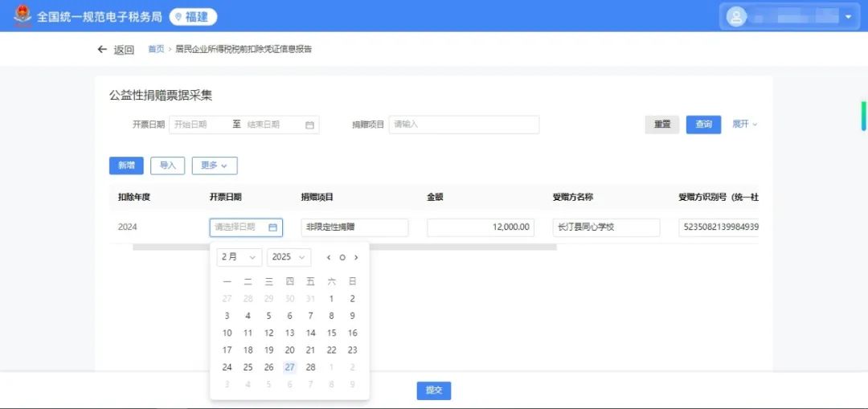Click the user avatar icon
The width and height of the screenshot is (868, 409).
point(736,17)
